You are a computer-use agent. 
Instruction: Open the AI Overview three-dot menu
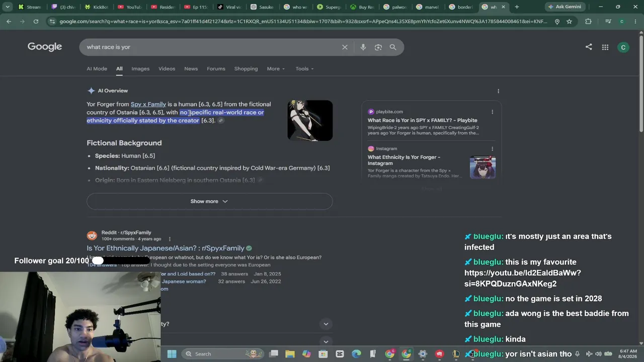pos(498,91)
